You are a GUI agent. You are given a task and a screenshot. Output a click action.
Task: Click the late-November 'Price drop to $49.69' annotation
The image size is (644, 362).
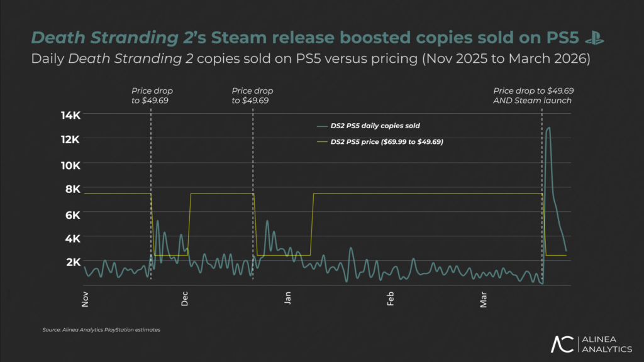[150, 96]
